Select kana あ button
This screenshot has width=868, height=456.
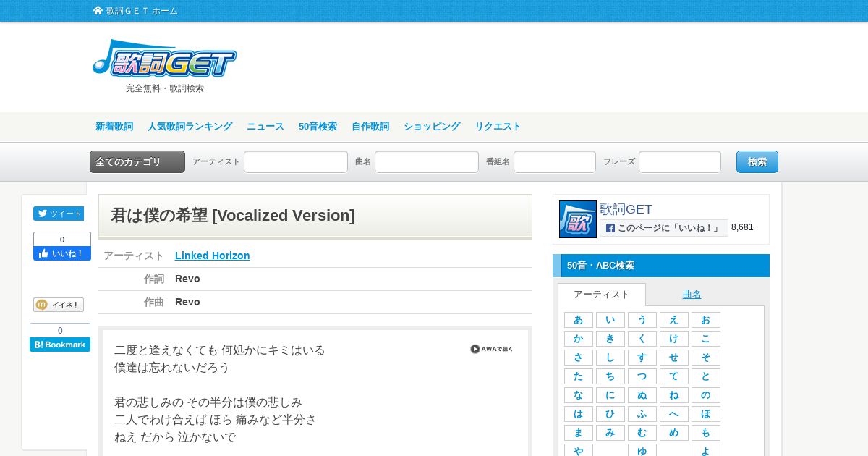[x=579, y=320]
